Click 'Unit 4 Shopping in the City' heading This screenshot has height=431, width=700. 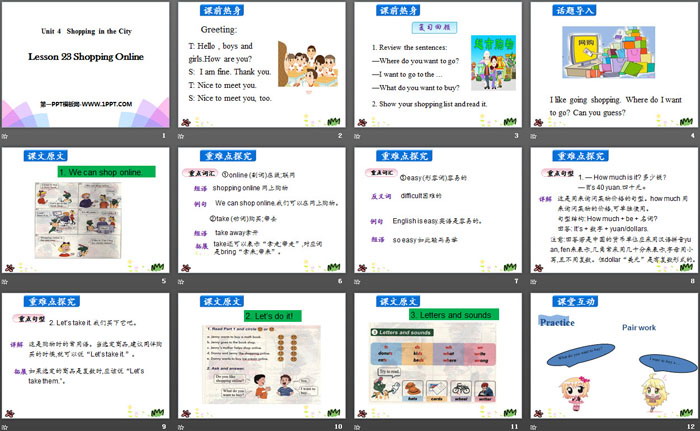coord(87,31)
